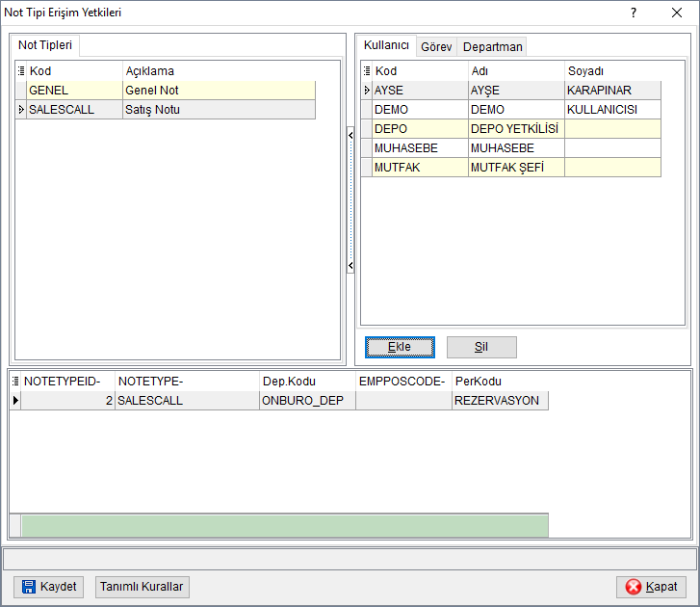This screenshot has width=700, height=607.
Task: Select the DEMO user code cell
Action: click(x=420, y=110)
